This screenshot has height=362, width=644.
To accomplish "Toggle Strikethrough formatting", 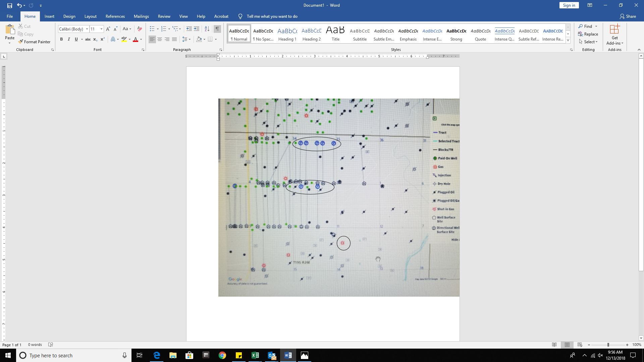I will click(88, 39).
